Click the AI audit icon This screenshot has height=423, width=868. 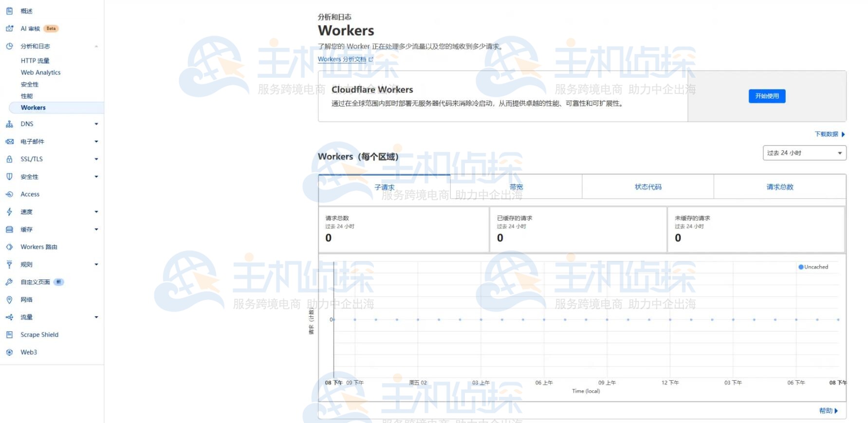pos(9,28)
